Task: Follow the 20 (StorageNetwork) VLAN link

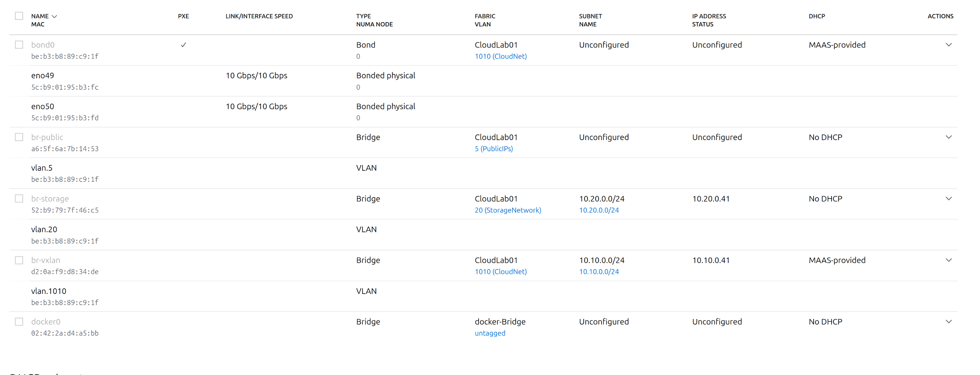Action: point(508,210)
